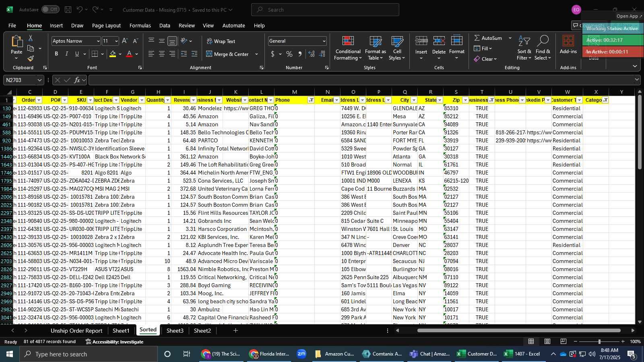
Task: Click the Open App link
Action: pos(629,16)
